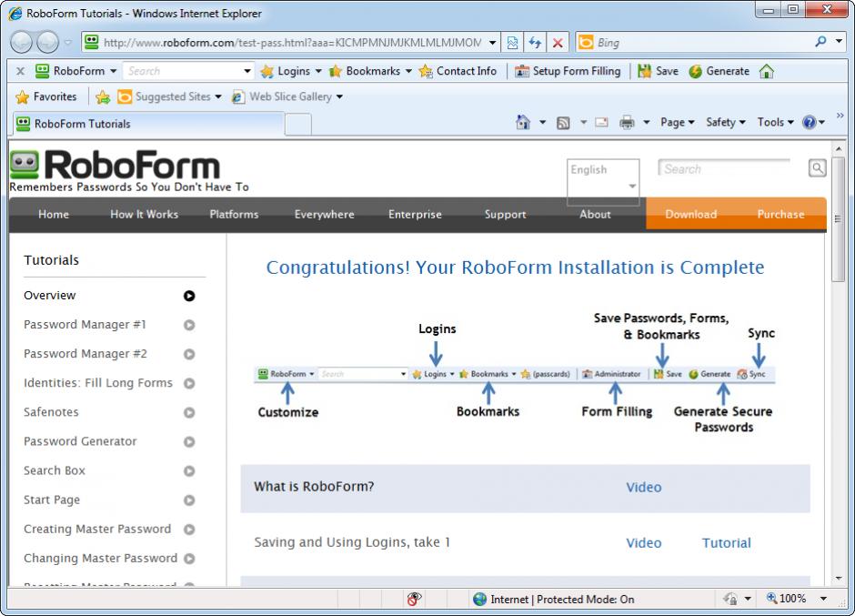The height and width of the screenshot is (616, 855).
Task: Open the Bookmarks toolbar button
Action: (370, 71)
